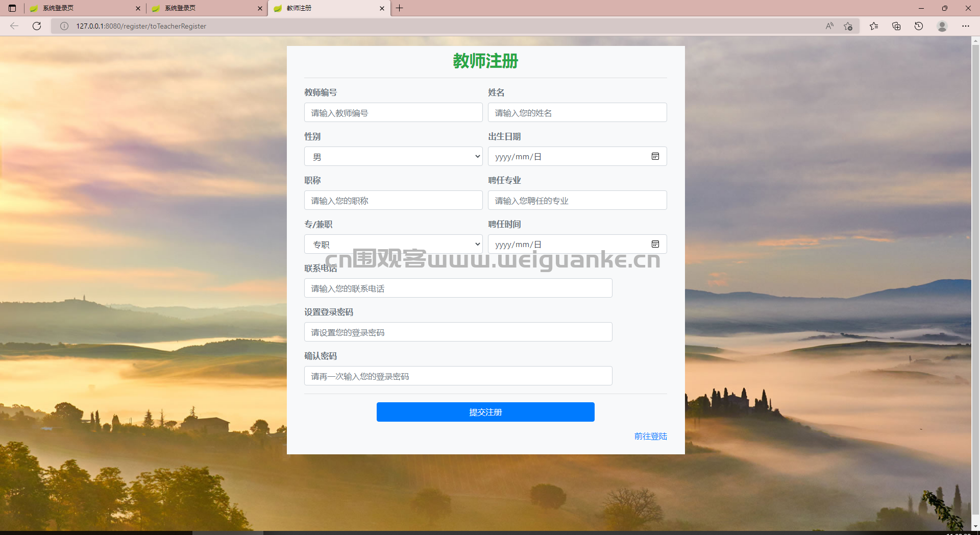
Task: Close the first 系统登录页 tab
Action: (138, 8)
